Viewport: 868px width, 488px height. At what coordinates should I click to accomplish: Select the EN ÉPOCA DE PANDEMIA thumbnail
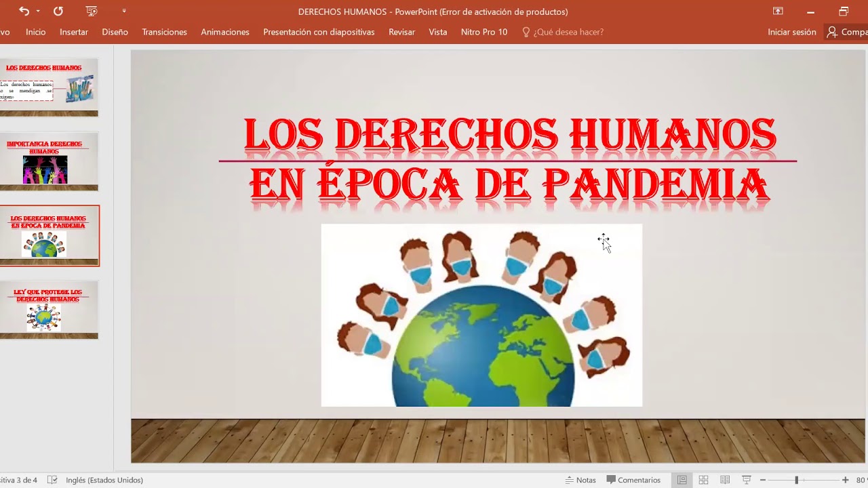pos(49,236)
